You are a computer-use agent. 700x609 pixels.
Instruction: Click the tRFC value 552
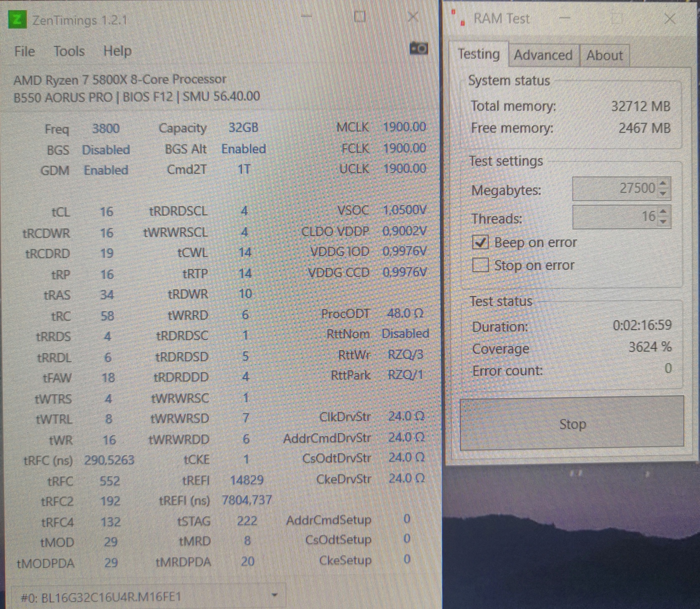tap(110, 481)
